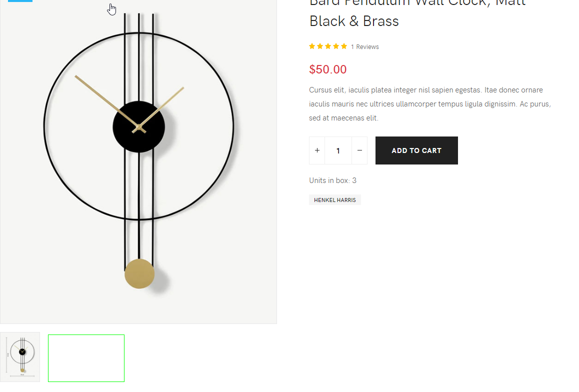Click the plus icon in quantity selector
This screenshot has height=392, width=579.
click(317, 150)
